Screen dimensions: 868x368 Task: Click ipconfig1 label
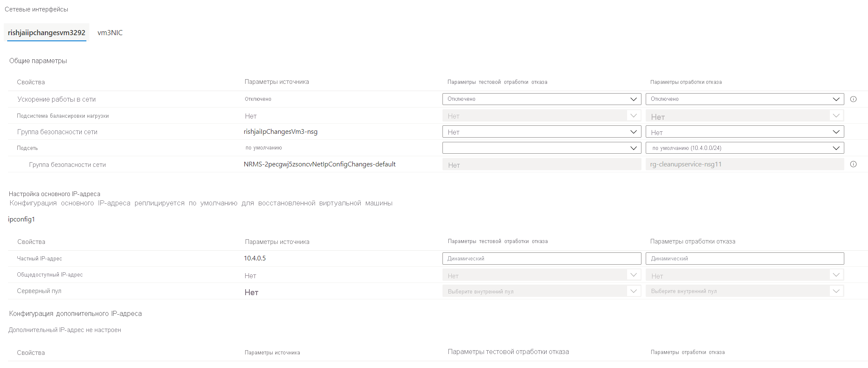(22, 219)
